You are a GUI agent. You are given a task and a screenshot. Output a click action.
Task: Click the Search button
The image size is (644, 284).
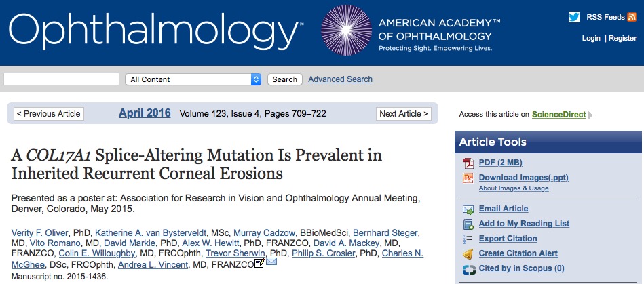pos(284,79)
